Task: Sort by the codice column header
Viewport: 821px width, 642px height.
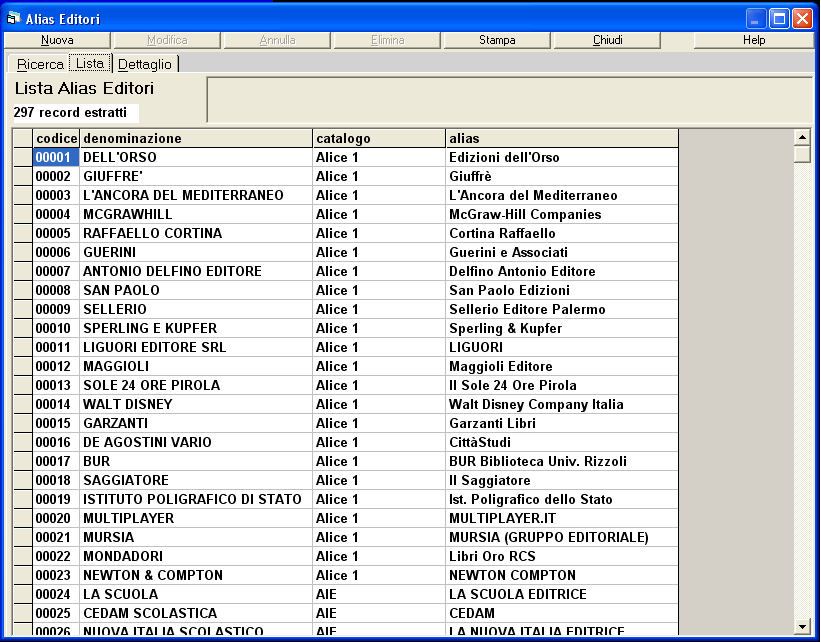Action: click(57, 138)
